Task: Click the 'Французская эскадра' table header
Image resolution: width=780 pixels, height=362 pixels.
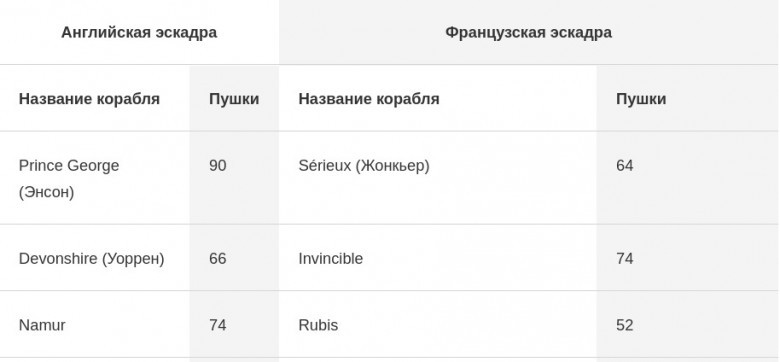Action: point(529,32)
